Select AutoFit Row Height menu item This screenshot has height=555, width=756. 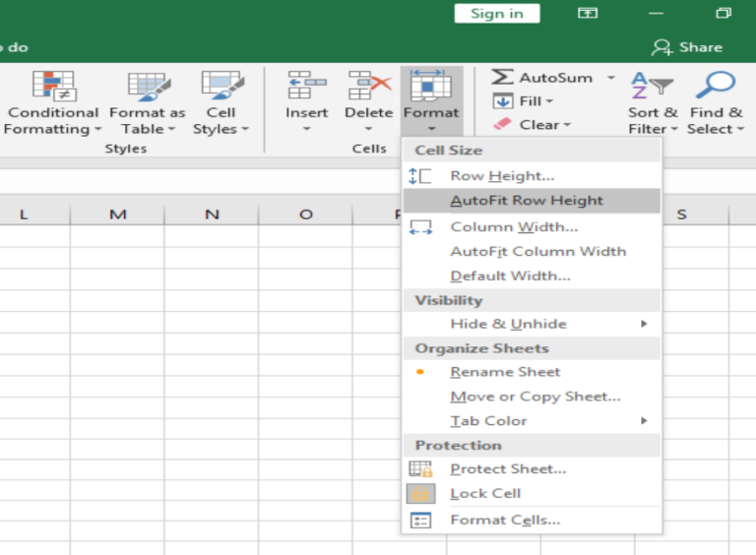point(527,201)
